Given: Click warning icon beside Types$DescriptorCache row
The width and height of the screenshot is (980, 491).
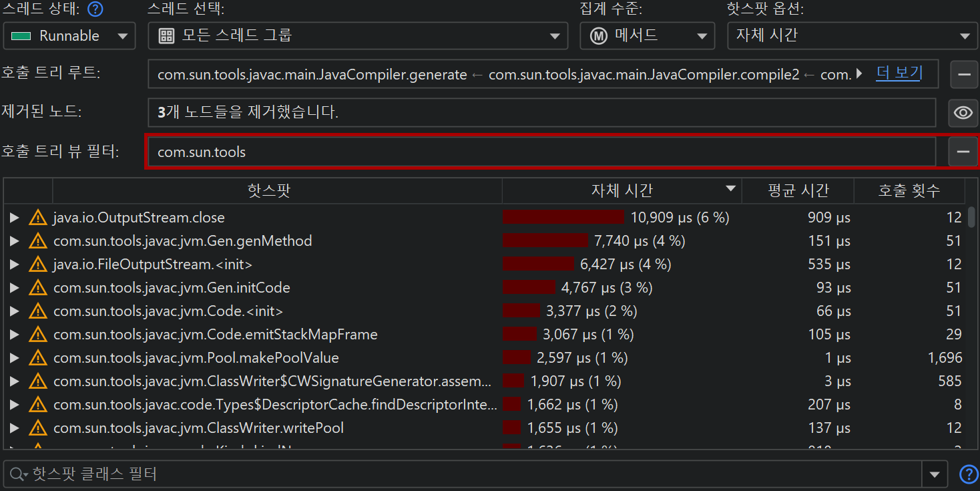Looking at the screenshot, I should 38,404.
